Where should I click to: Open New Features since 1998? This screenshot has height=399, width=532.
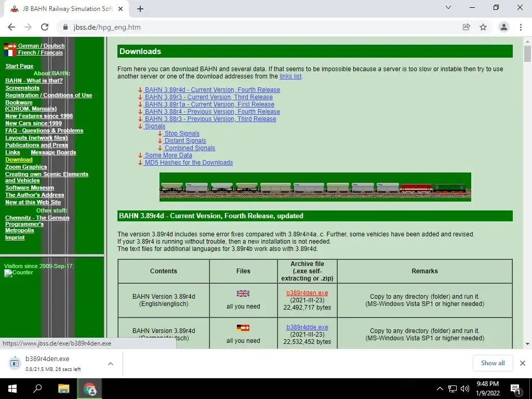pos(39,116)
